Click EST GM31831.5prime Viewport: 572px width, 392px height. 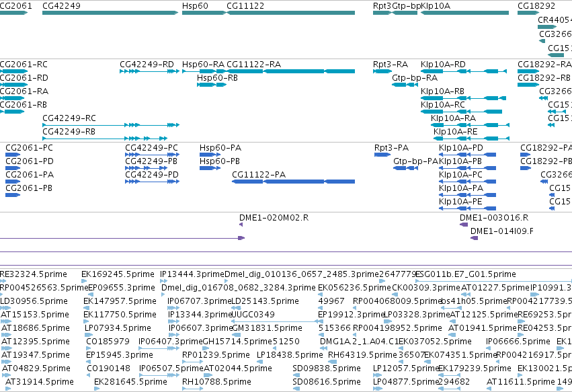click(235, 335)
